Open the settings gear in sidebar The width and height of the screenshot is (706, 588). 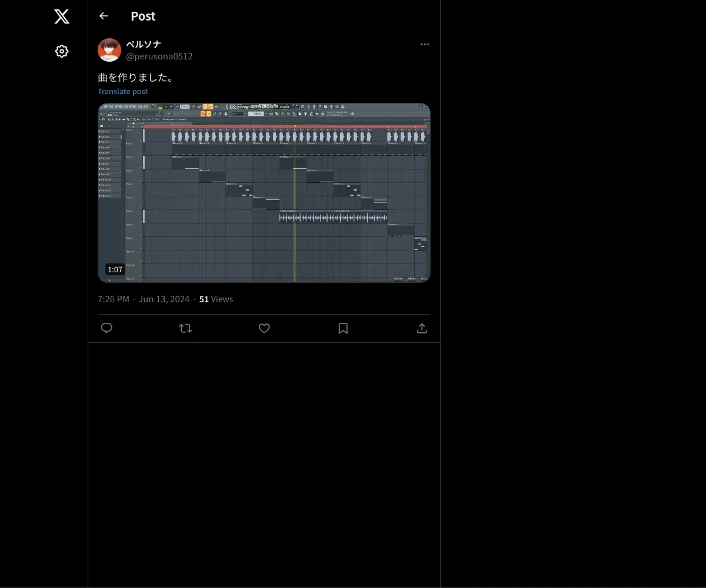pyautogui.click(x=62, y=51)
